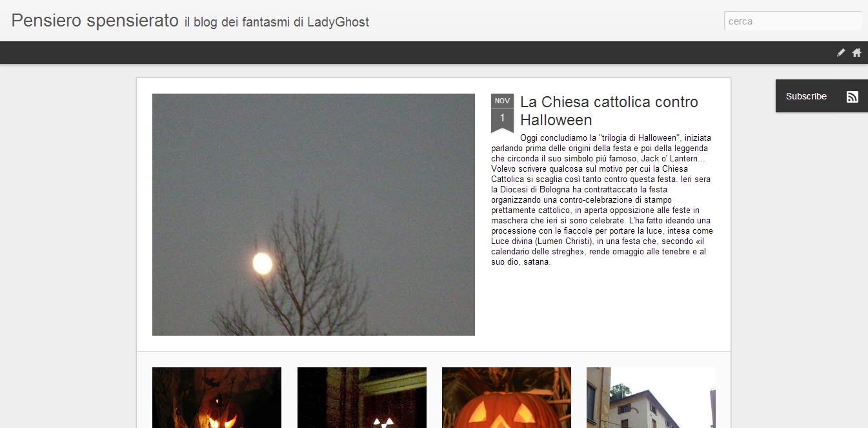
Task: Open the large moon and tree photo
Action: click(314, 214)
